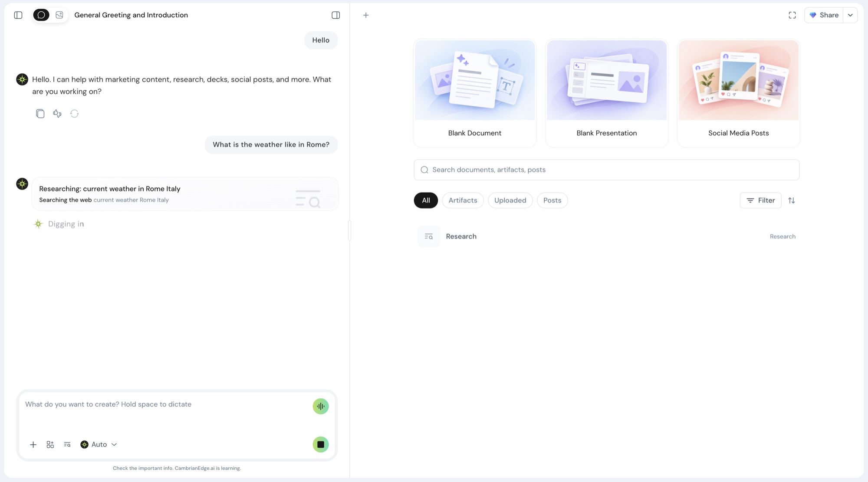Enable research mode icon in composer
This screenshot has width=868, height=482.
coord(67,445)
